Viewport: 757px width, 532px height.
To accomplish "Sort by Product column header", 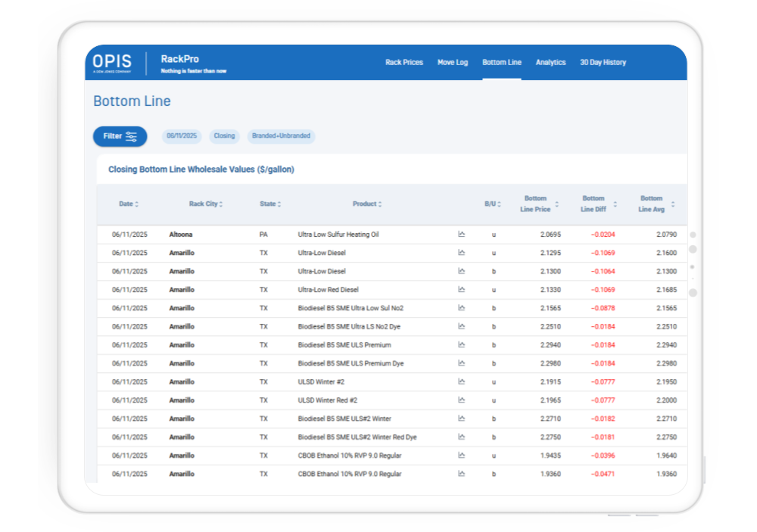I will pyautogui.click(x=367, y=204).
